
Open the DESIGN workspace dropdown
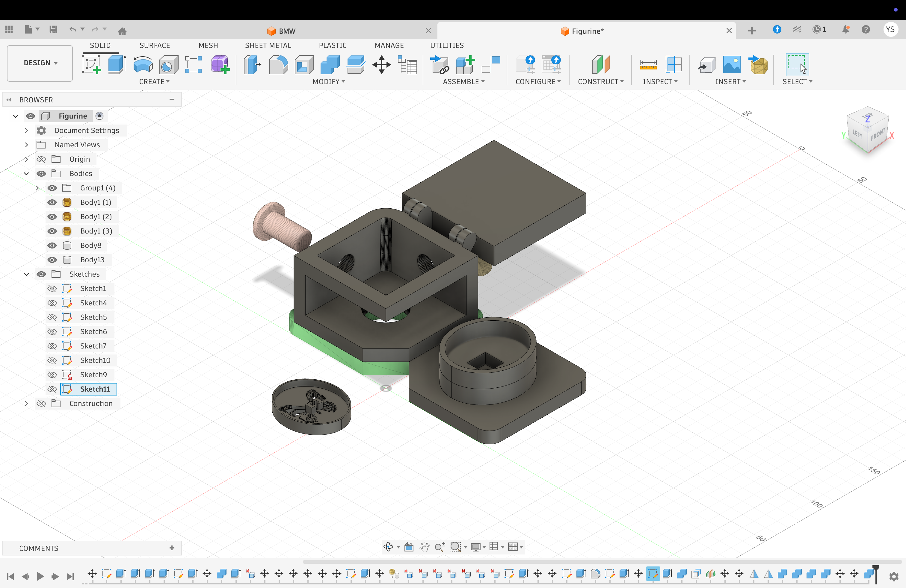click(x=40, y=63)
